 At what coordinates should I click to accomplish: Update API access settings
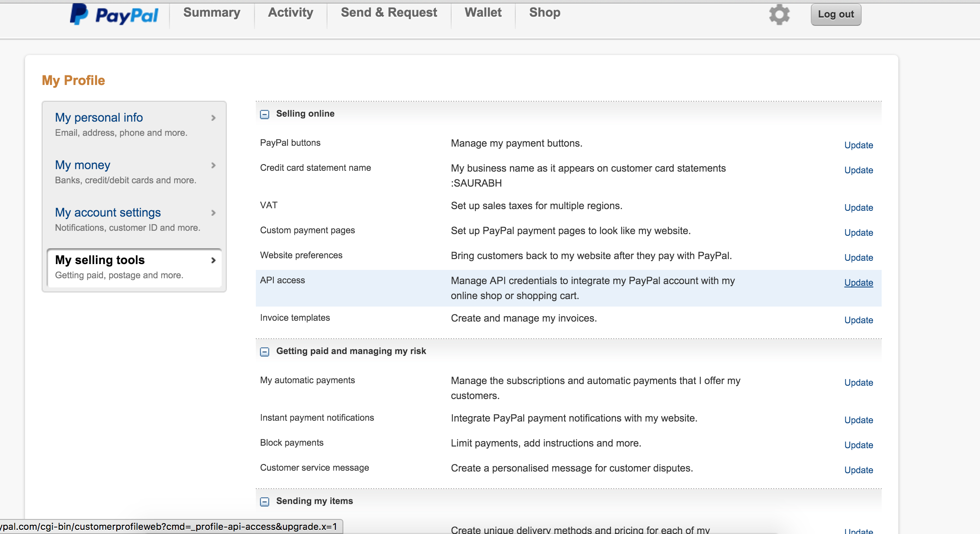pos(858,283)
